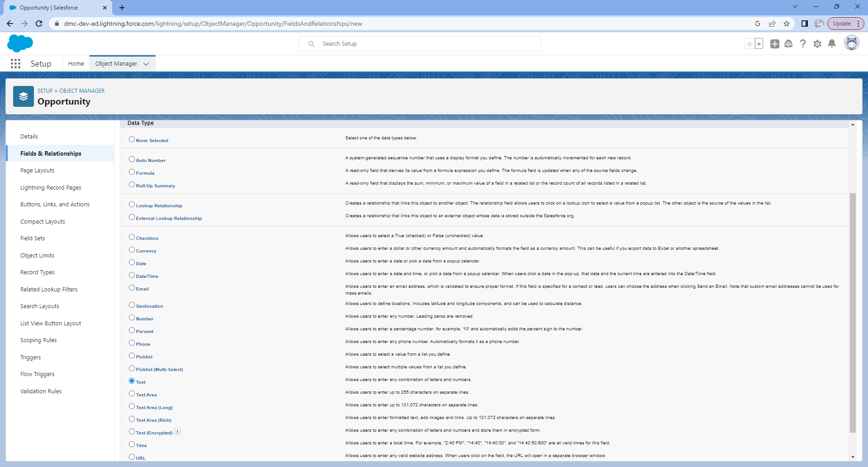
Task: Click the Chrome Update button
Action: pos(842,24)
